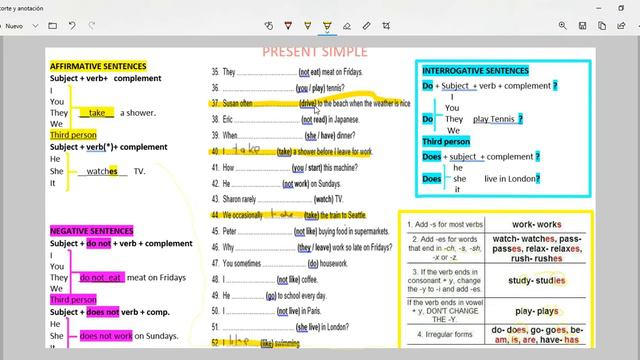Screen dimensions: 640x360
Task: Click sentence 48 about not liking coffee
Action: (264, 280)
